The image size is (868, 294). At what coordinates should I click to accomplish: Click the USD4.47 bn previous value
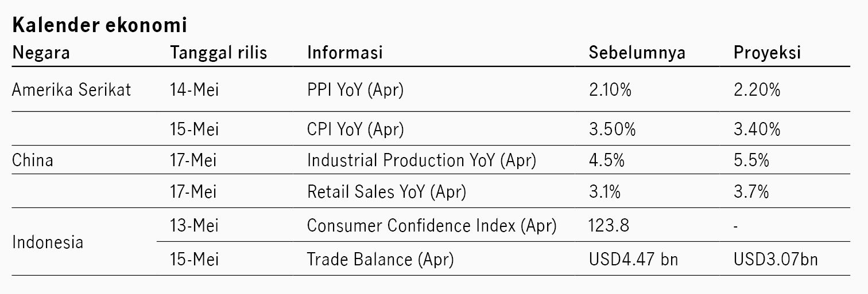tap(634, 259)
